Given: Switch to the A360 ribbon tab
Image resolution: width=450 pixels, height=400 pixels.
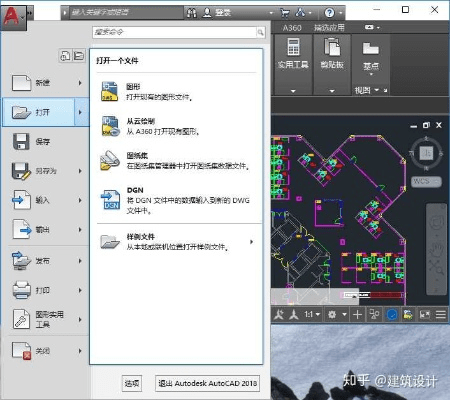Looking at the screenshot, I should point(292,28).
